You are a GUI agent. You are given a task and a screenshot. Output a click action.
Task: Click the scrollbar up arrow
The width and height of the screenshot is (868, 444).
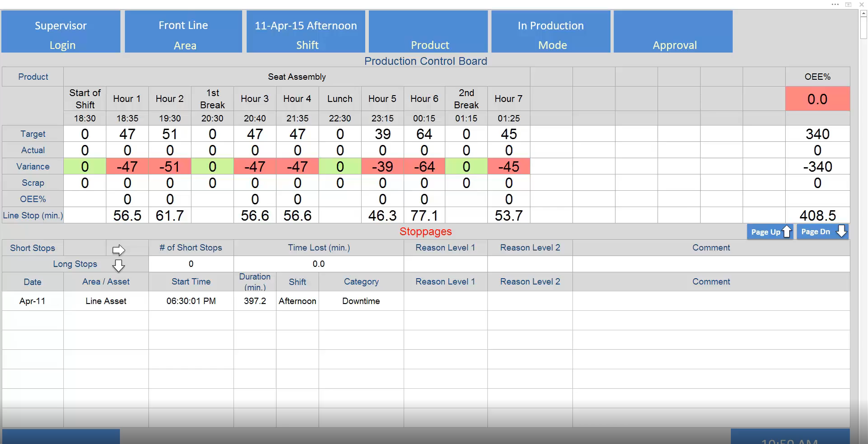[x=863, y=14]
